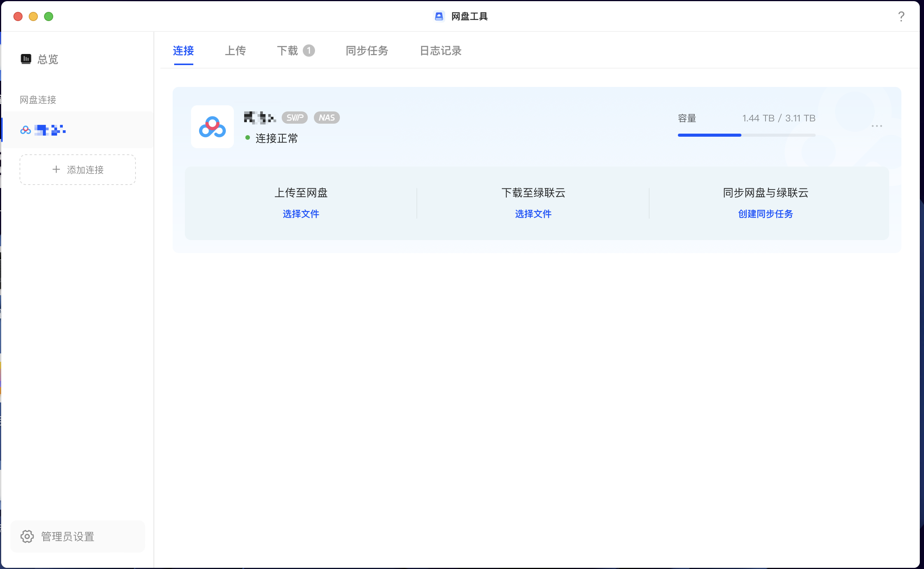Click the large Baidu Netdisk logo thumbnail
This screenshot has height=569, width=924.
coord(212,127)
